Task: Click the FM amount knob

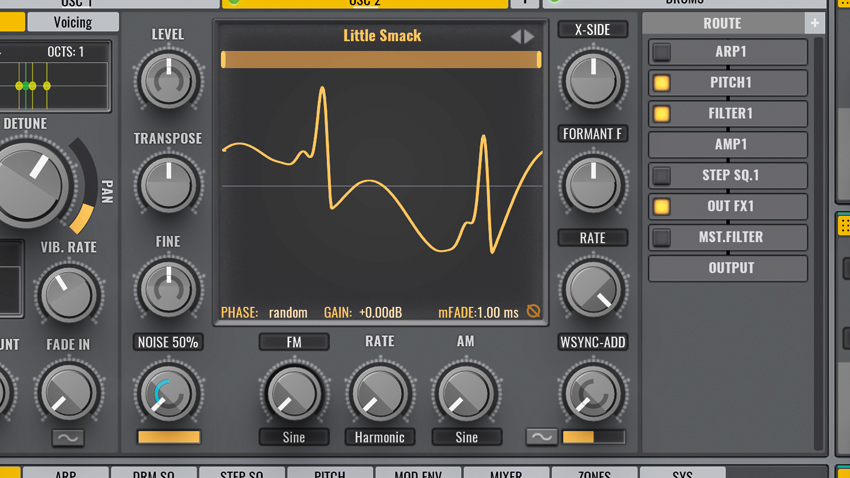Action: (294, 393)
